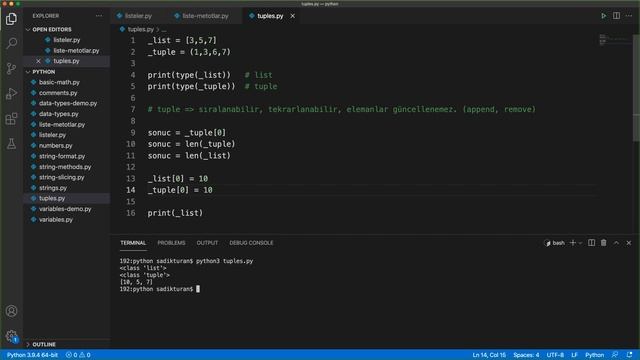
Task: Switch to the liste-metotlar.py editor tab
Action: 205,16
